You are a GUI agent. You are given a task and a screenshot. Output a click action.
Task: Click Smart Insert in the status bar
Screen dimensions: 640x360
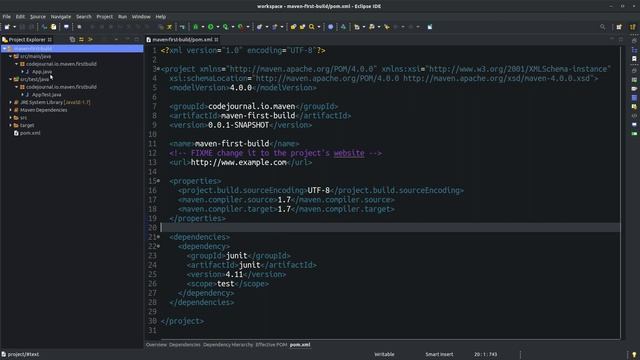439,355
